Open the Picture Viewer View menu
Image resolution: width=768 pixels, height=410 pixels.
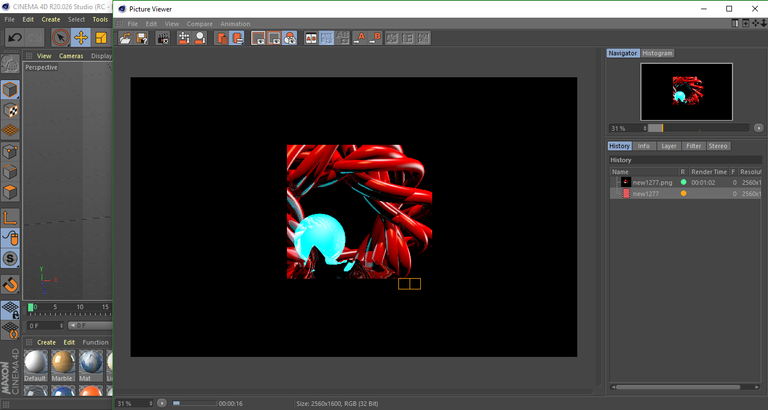tap(172, 24)
